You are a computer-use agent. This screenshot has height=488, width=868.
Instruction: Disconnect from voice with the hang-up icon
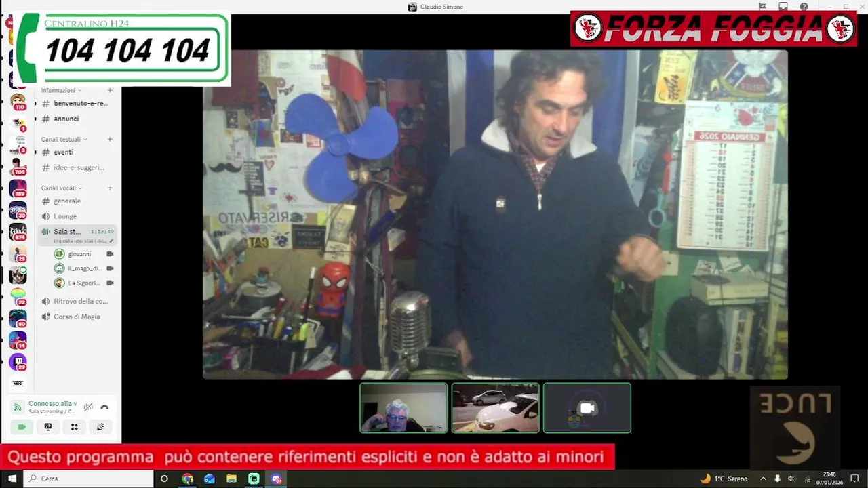(x=104, y=407)
